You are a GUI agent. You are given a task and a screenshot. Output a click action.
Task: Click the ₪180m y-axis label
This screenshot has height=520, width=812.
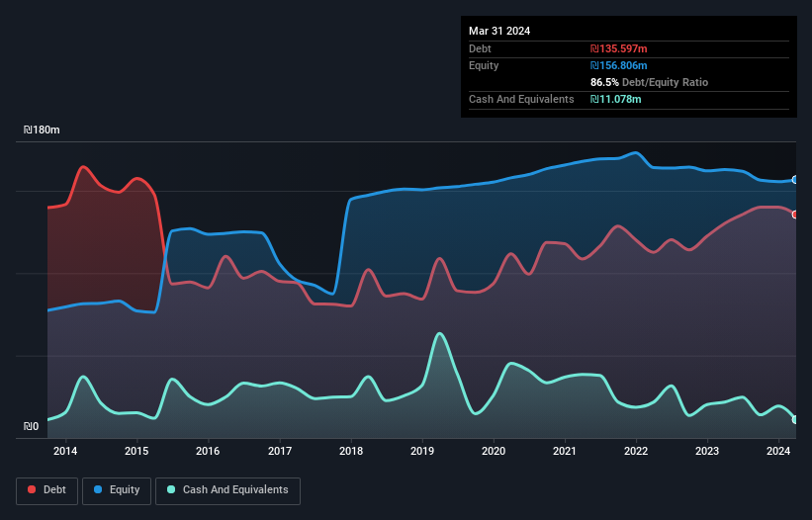42,130
